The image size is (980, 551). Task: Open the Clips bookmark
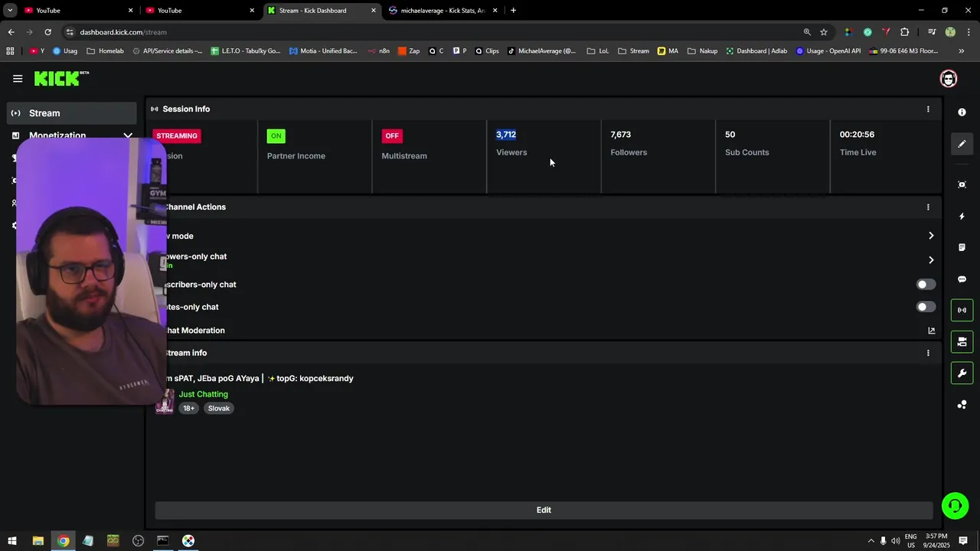pyautogui.click(x=487, y=51)
